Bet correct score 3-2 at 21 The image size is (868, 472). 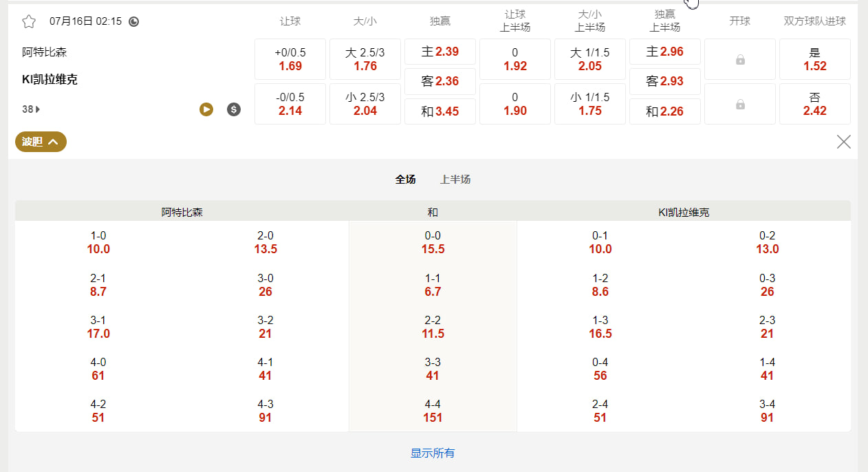point(265,327)
